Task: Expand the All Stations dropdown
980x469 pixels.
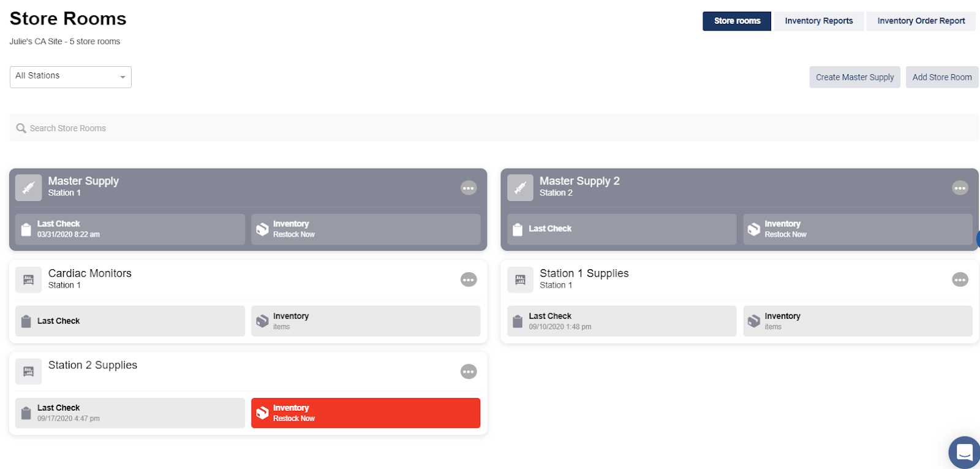Action: (70, 77)
